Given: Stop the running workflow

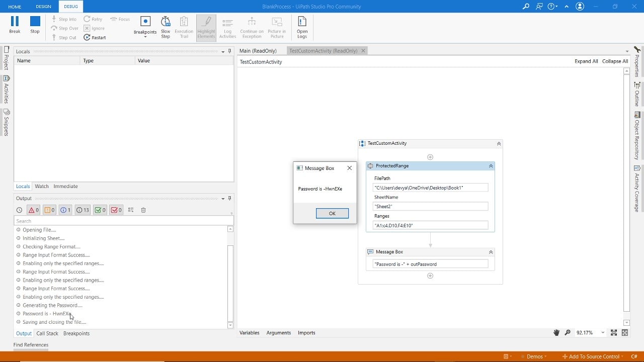Looking at the screenshot, I should coord(35,25).
